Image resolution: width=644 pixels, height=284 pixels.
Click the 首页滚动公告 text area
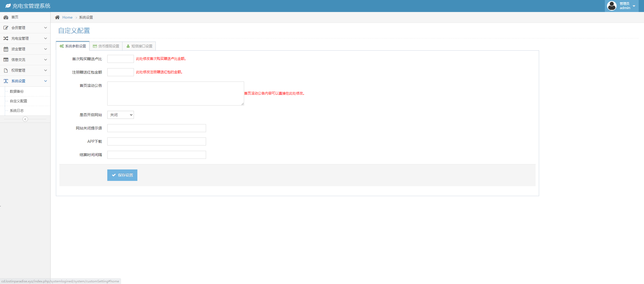click(175, 94)
